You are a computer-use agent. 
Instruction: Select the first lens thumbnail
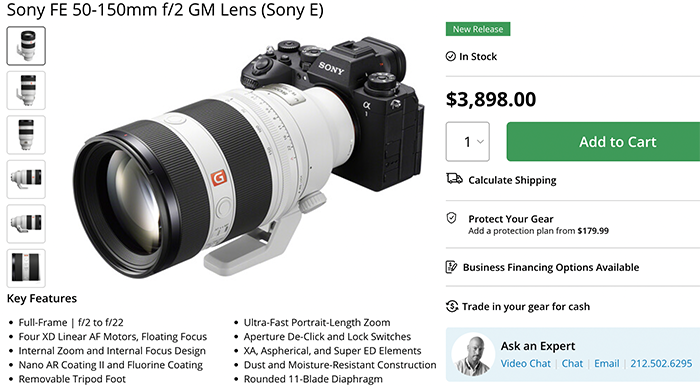[x=26, y=46]
